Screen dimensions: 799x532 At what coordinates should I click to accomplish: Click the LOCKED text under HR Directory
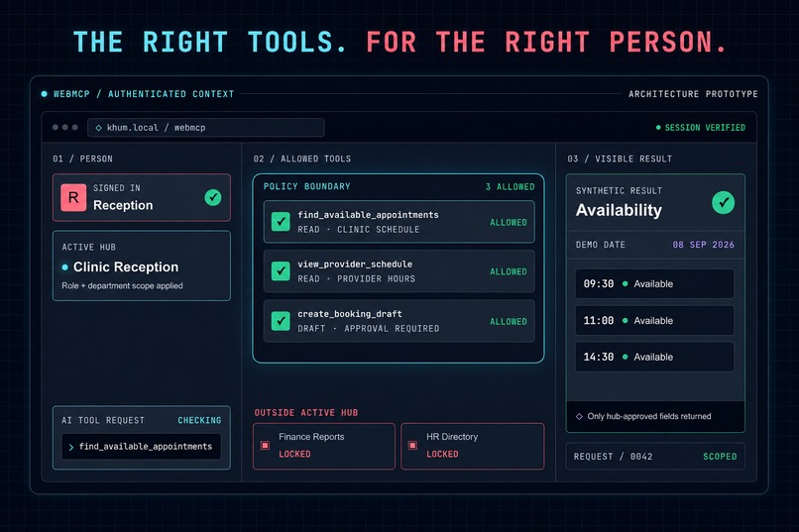pyautogui.click(x=442, y=454)
